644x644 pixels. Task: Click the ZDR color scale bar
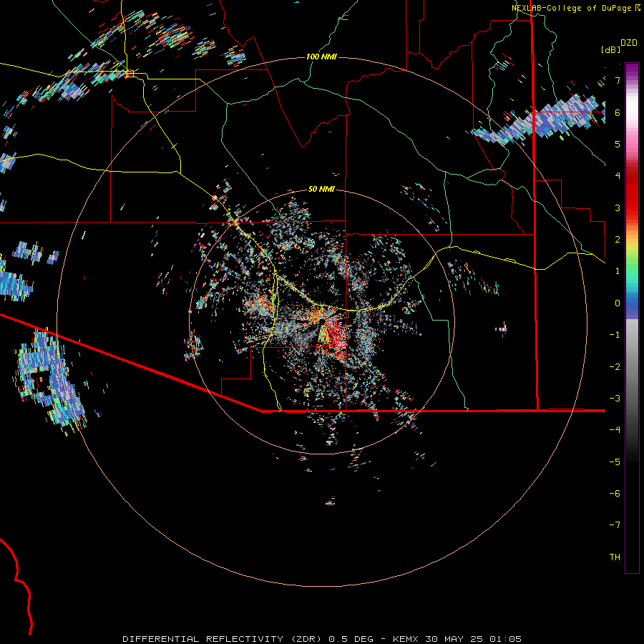632,318
